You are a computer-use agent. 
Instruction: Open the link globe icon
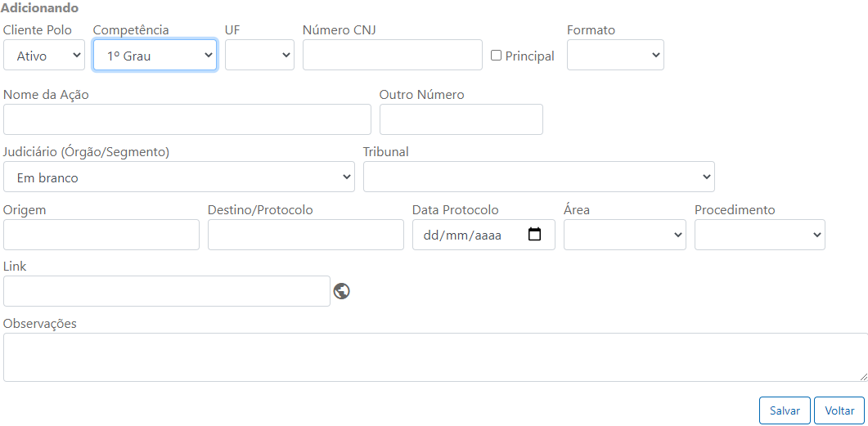341,291
